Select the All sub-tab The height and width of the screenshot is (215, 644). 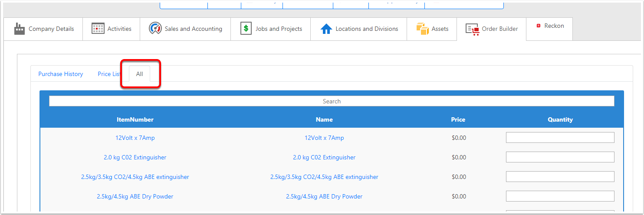point(140,74)
